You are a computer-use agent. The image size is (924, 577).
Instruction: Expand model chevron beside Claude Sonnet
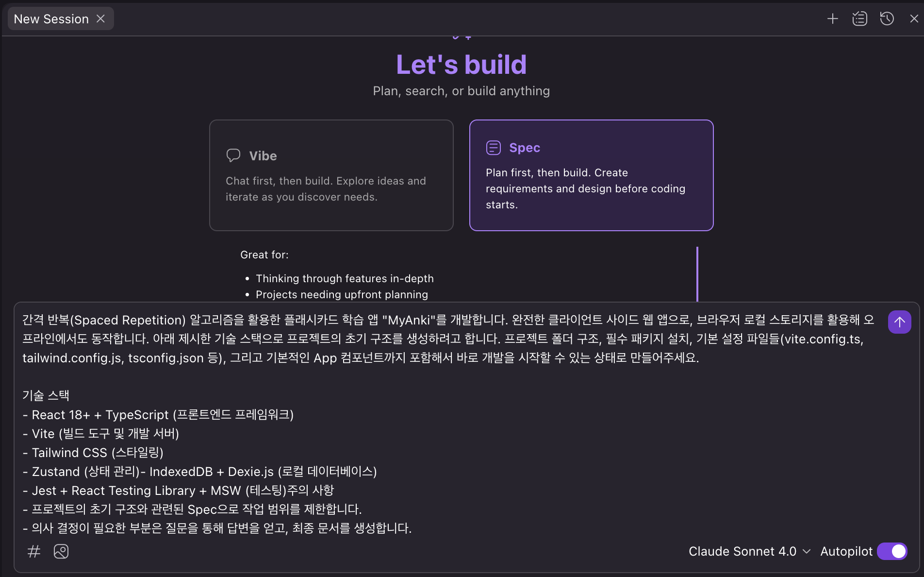click(x=807, y=551)
